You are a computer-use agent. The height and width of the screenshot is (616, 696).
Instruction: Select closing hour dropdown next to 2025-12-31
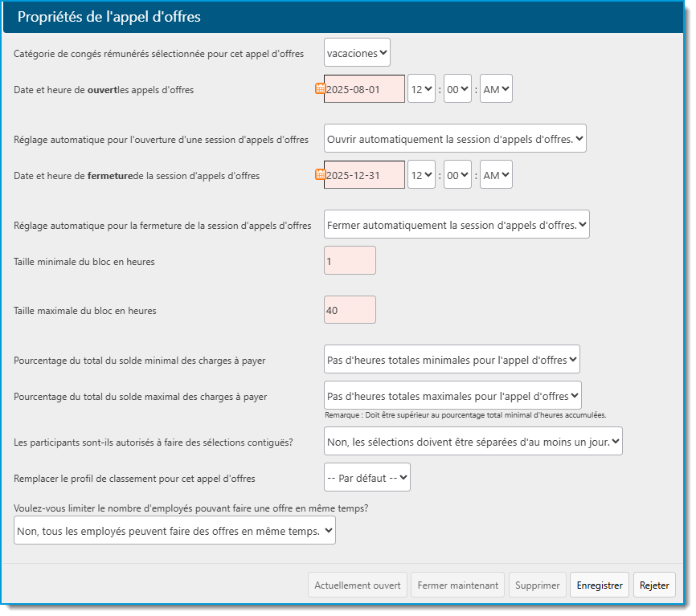(421, 175)
